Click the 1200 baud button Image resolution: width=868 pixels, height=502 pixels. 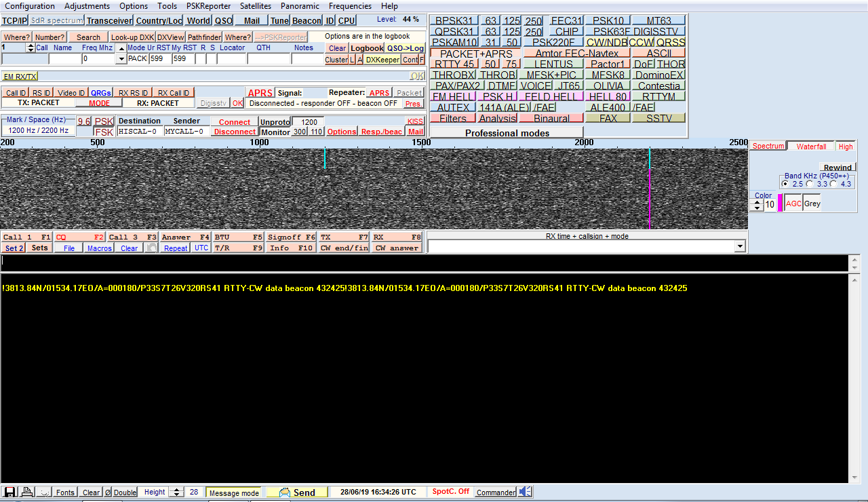pyautogui.click(x=309, y=122)
